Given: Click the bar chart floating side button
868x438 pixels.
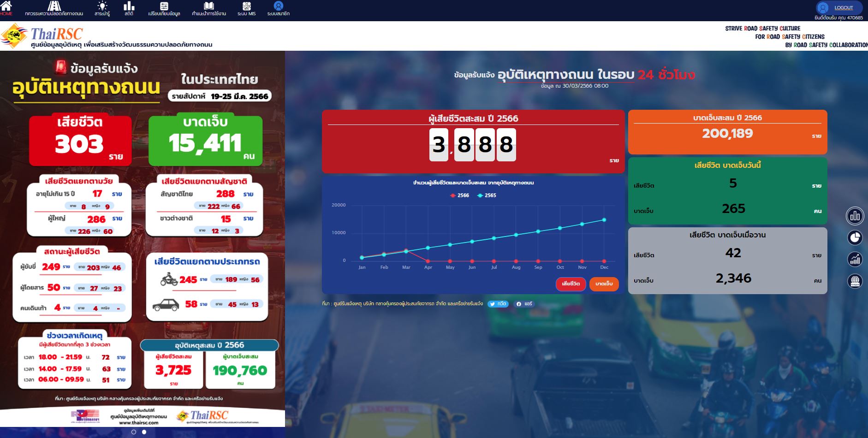Looking at the screenshot, I should coord(855,216).
